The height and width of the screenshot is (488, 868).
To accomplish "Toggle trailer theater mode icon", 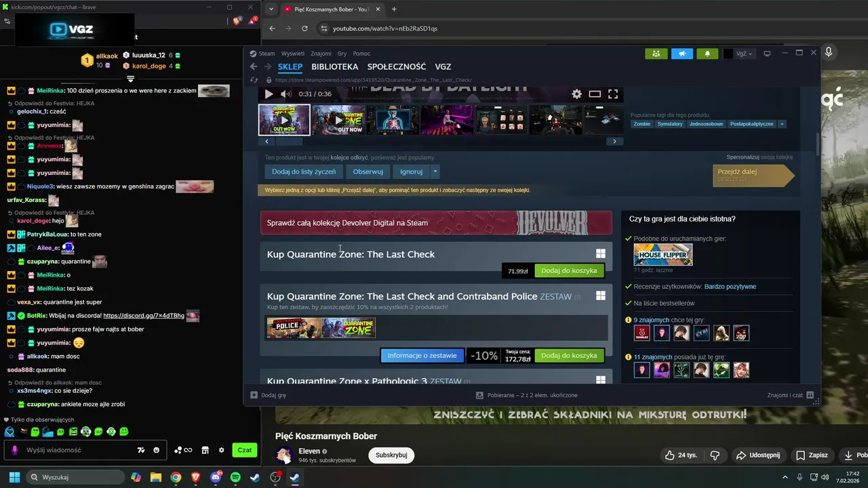I will tap(595, 94).
